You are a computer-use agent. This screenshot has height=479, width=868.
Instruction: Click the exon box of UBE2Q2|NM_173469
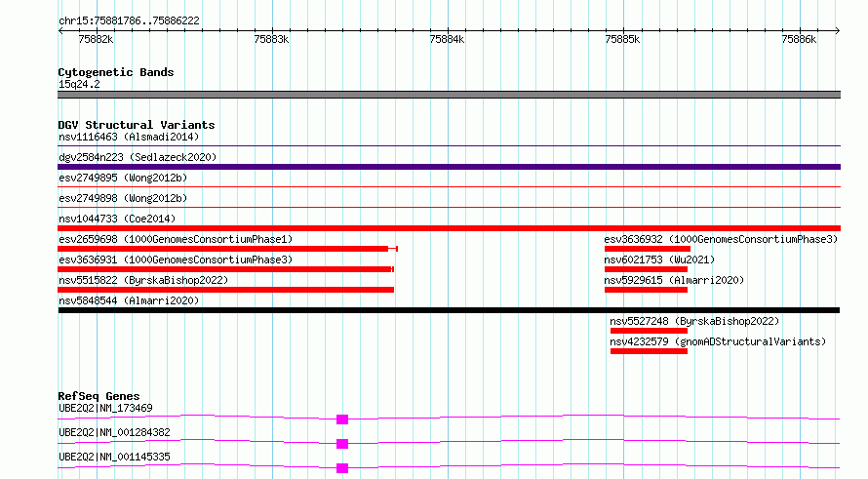pyautogui.click(x=342, y=419)
